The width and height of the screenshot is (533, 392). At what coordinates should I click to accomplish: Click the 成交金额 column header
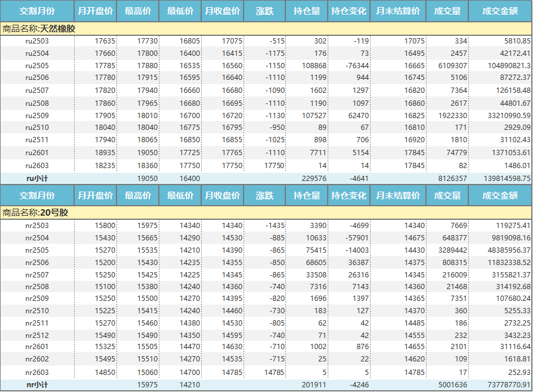point(499,11)
